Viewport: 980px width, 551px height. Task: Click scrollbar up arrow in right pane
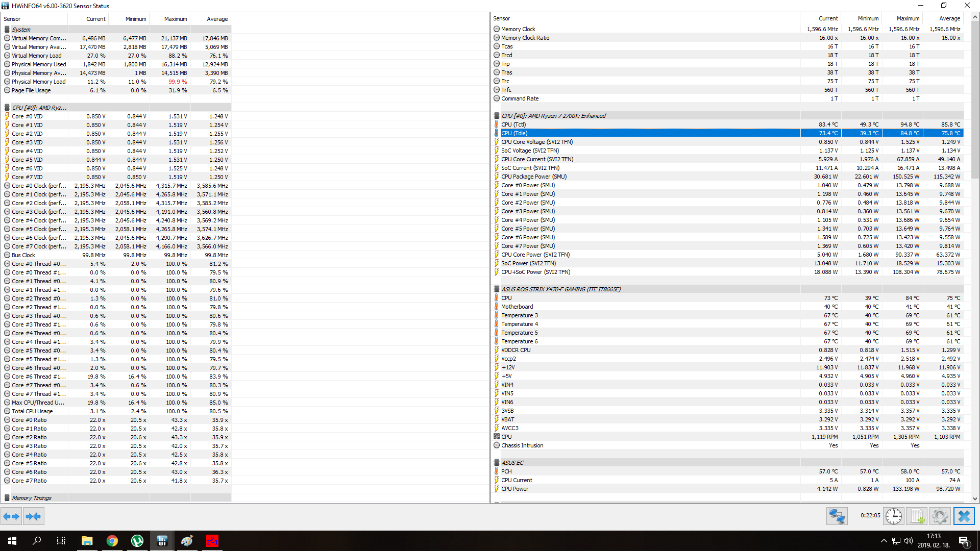pyautogui.click(x=975, y=17)
